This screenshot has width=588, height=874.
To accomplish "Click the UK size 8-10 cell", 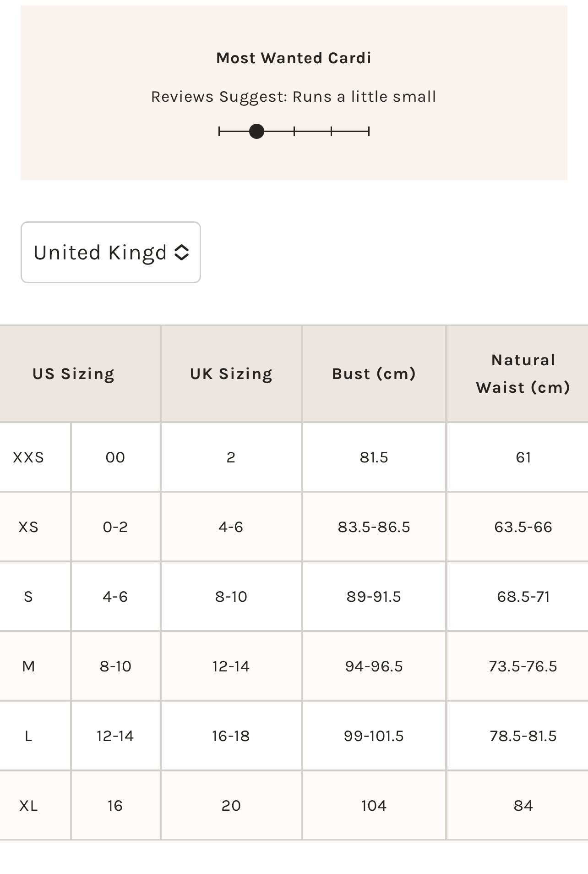I will click(231, 597).
